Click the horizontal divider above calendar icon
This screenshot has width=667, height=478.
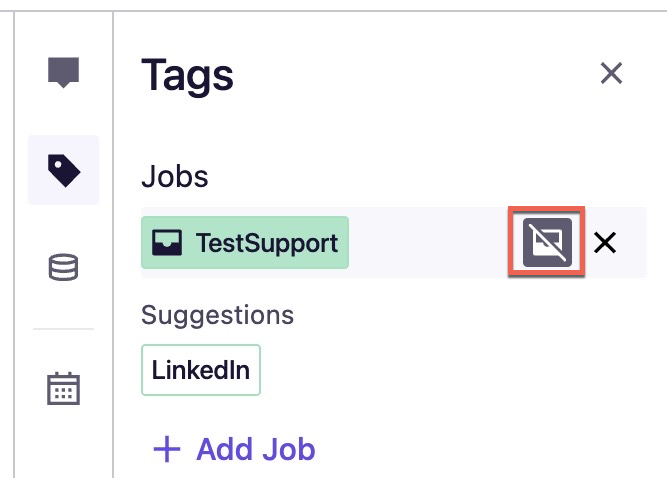(63, 329)
